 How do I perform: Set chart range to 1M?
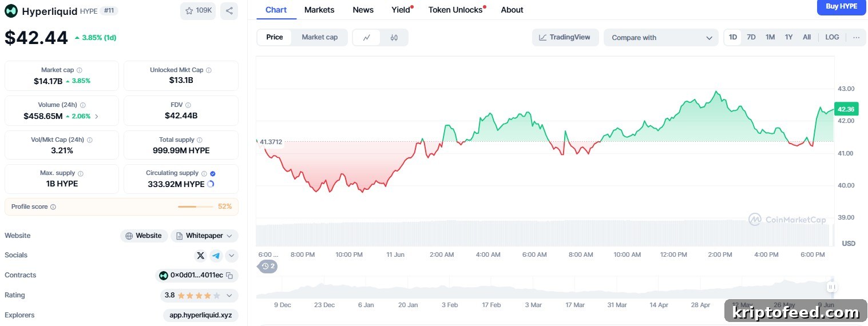point(770,37)
